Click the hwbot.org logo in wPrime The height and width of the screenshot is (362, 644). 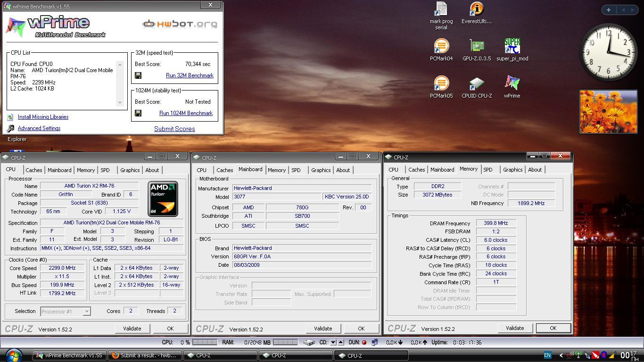tap(180, 24)
